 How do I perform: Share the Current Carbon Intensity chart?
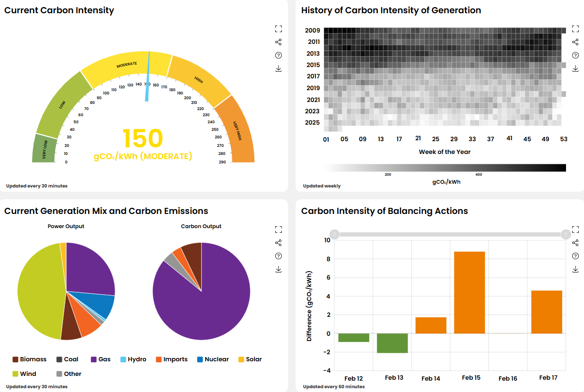[x=279, y=42]
